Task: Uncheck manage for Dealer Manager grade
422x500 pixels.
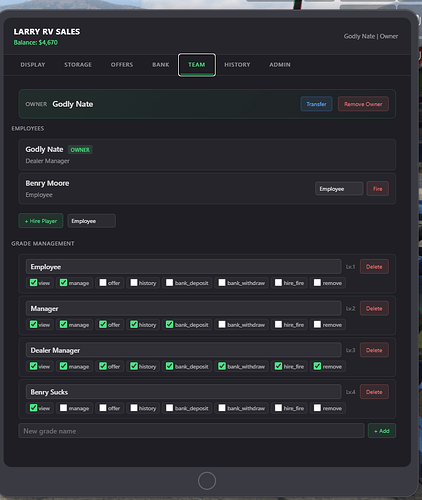Action: point(63,366)
